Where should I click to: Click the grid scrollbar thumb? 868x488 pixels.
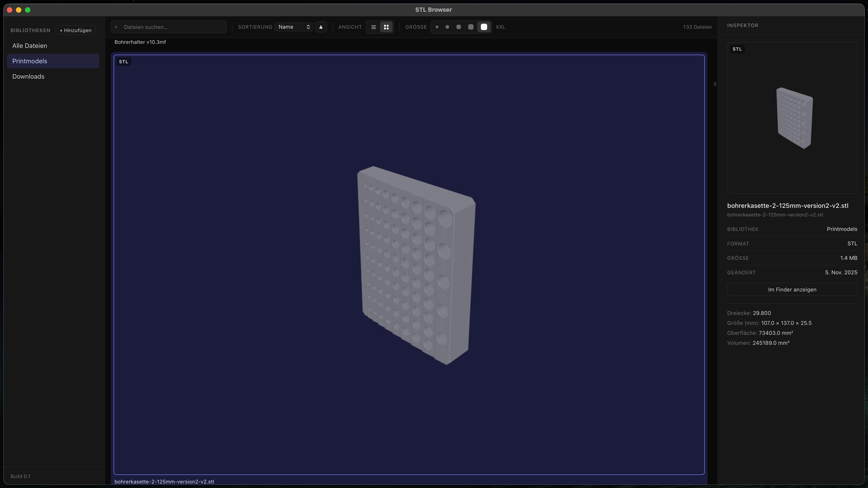pyautogui.click(x=715, y=84)
